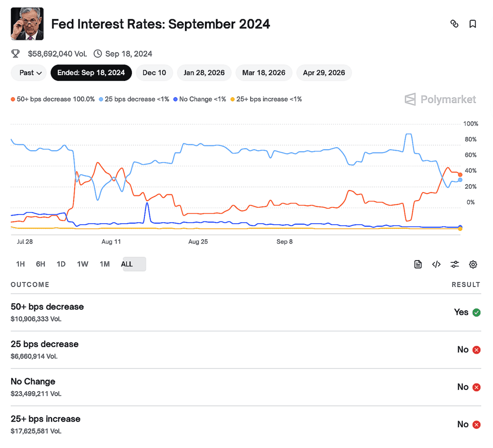Click the Polymarket profile picture thumbnail

[26, 23]
